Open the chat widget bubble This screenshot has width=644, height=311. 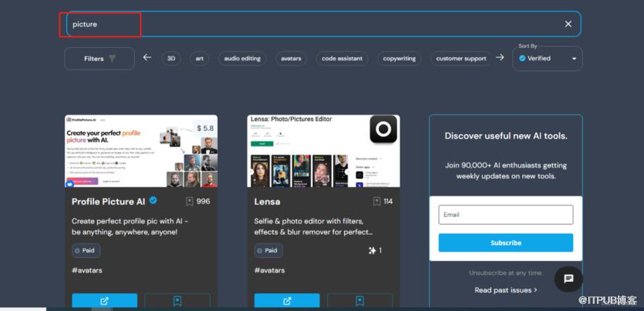pyautogui.click(x=569, y=278)
